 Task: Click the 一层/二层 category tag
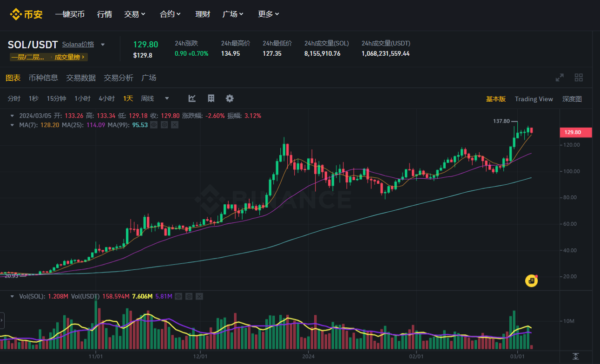pos(27,57)
